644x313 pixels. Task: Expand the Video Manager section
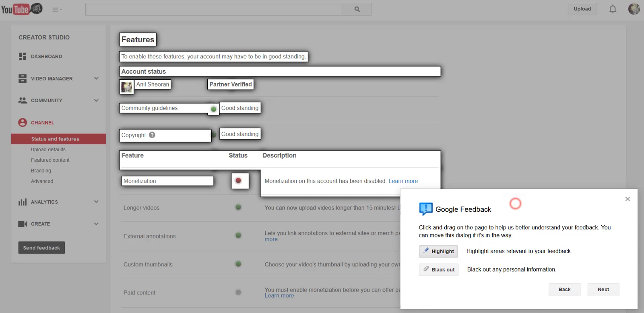[x=96, y=78]
